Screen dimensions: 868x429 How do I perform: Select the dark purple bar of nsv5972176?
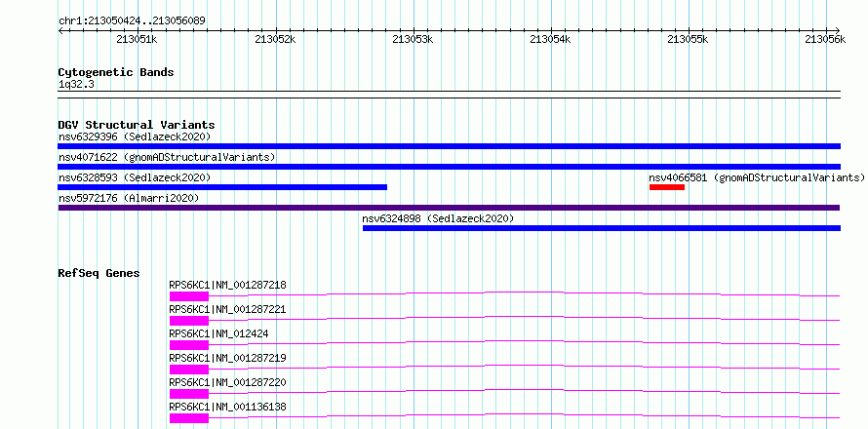[449, 208]
